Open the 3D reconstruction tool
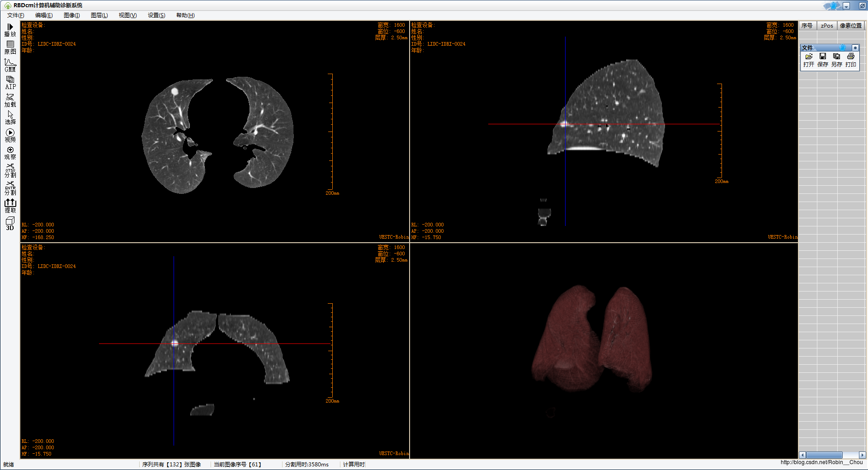Screen dimensions: 868x470 [10, 224]
